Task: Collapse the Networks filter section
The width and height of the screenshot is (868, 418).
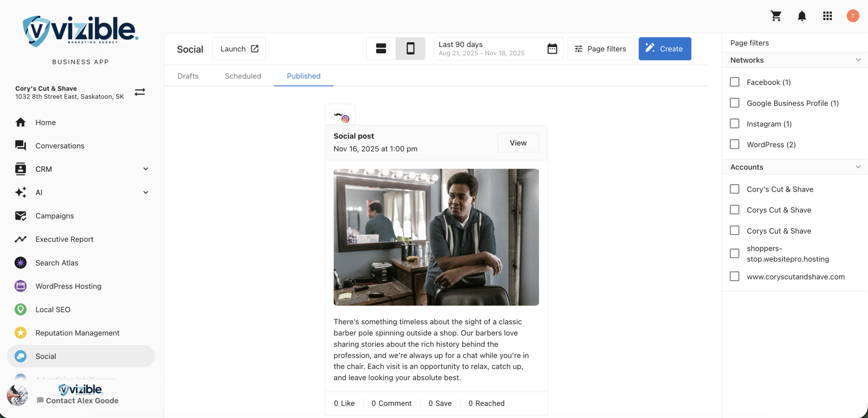Action: 858,60
